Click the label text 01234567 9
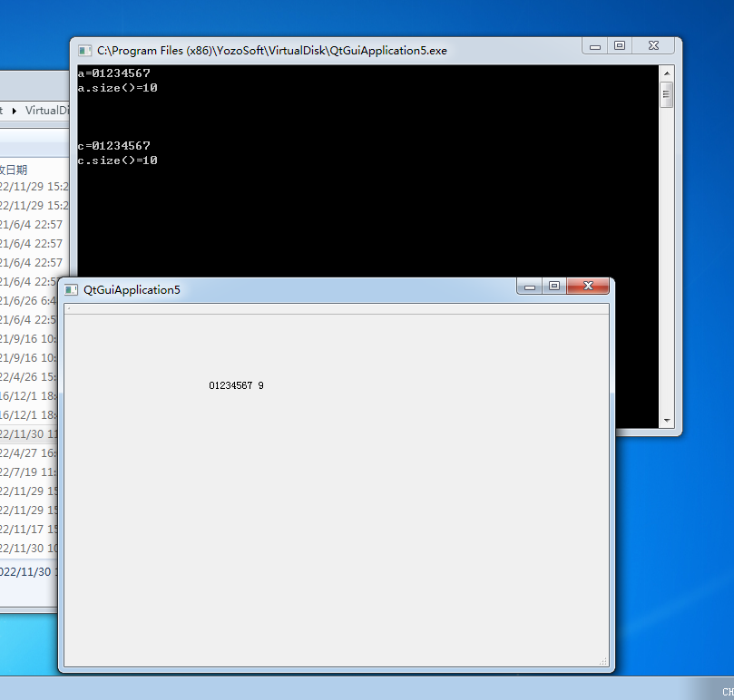This screenshot has width=734, height=700. click(237, 385)
